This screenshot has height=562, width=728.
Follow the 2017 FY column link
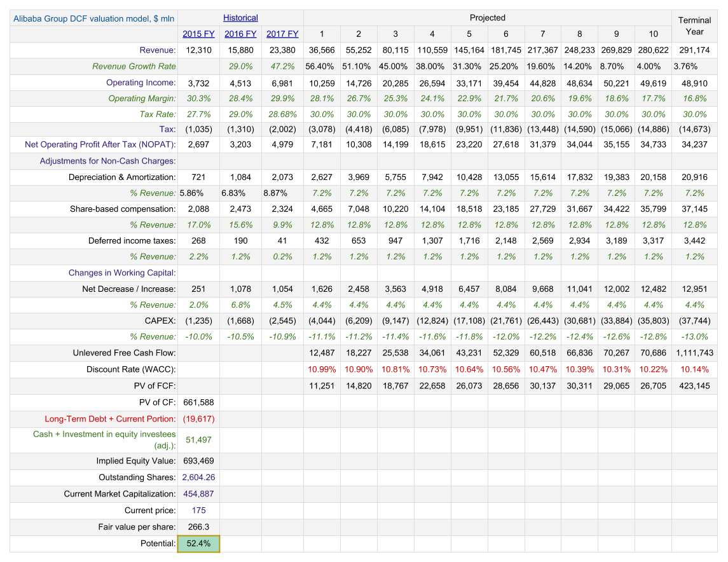click(x=282, y=34)
